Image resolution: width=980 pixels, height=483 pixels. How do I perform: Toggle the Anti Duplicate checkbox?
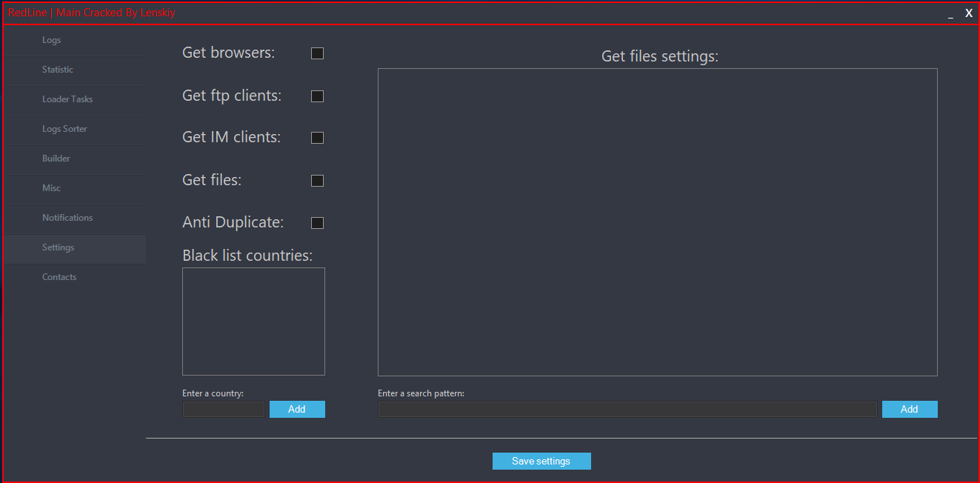tap(317, 223)
